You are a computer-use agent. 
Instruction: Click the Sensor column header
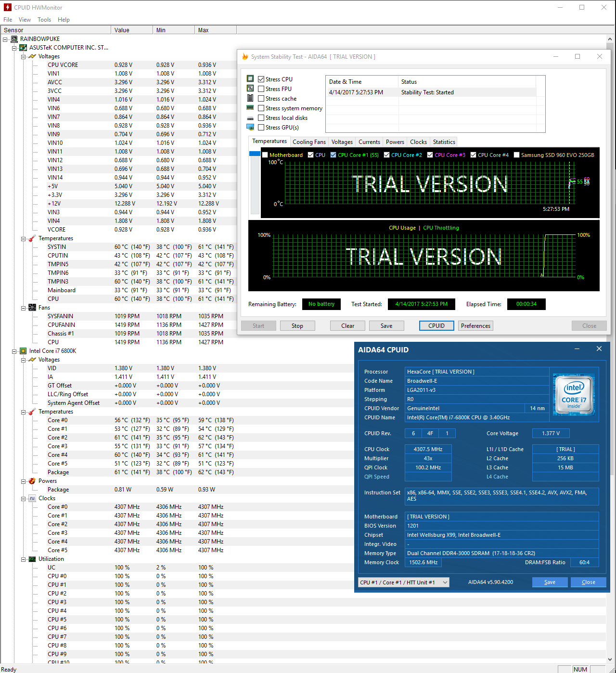coord(55,30)
